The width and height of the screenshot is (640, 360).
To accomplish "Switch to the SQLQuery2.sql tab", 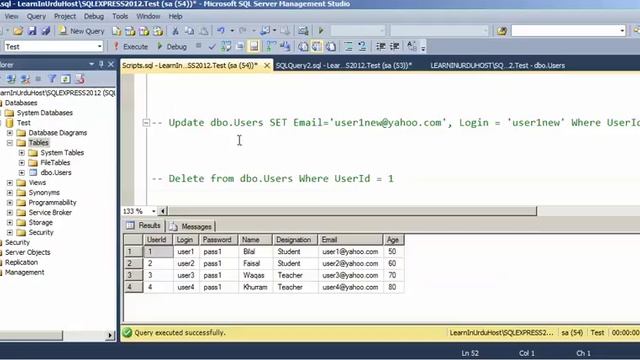I will pyautogui.click(x=344, y=65).
